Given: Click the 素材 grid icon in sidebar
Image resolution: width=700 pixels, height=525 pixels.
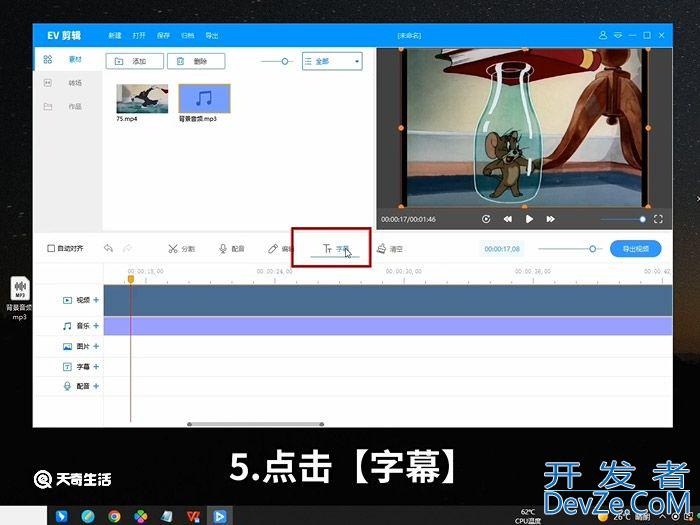Looking at the screenshot, I should 48,59.
